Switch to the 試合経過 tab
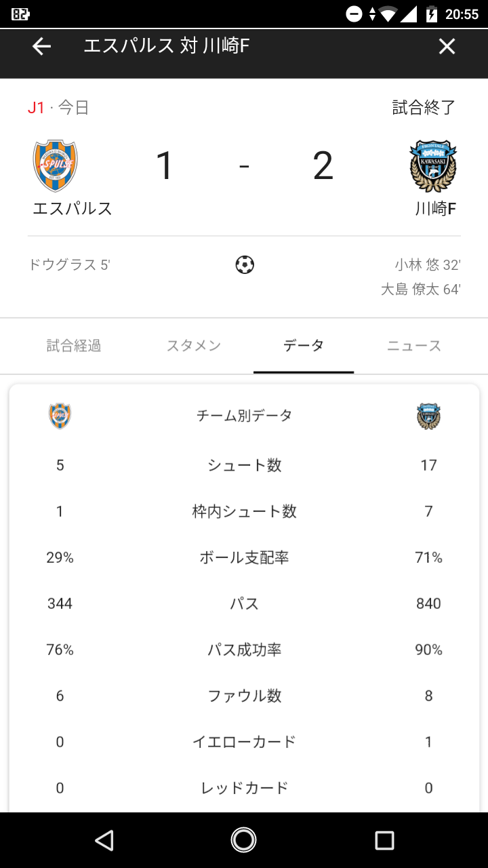 74,346
